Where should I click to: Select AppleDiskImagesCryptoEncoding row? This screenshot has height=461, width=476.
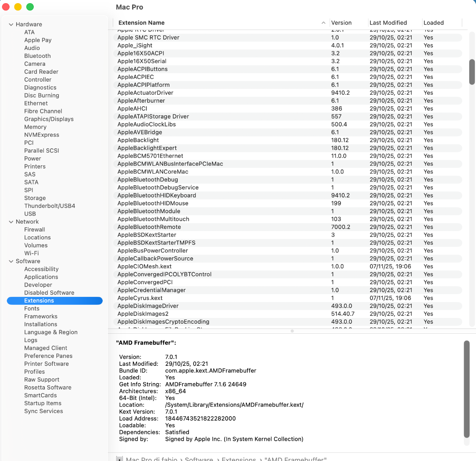288,322
